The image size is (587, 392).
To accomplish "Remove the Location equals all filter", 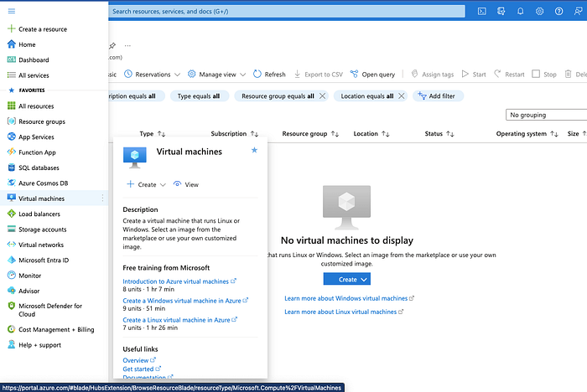I will pos(402,96).
